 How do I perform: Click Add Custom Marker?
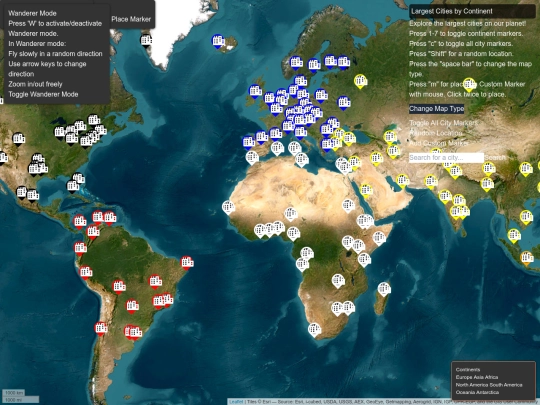click(x=438, y=143)
